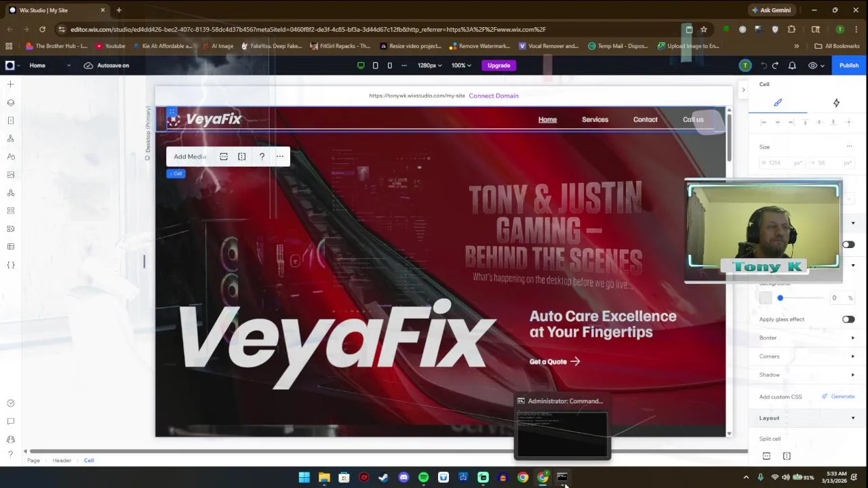Open breakpoints more options dots
This screenshot has width=868, height=488.
(404, 65)
